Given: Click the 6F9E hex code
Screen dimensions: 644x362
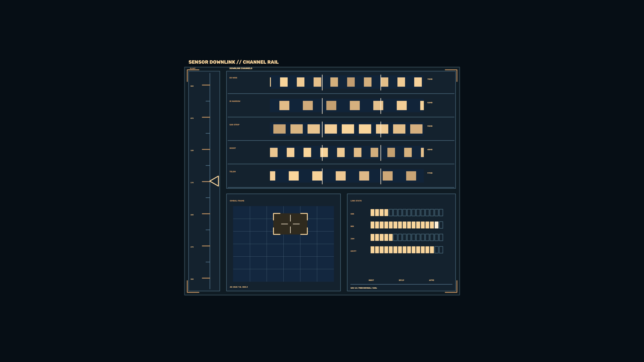Looking at the screenshot, I should click(x=432, y=280).
